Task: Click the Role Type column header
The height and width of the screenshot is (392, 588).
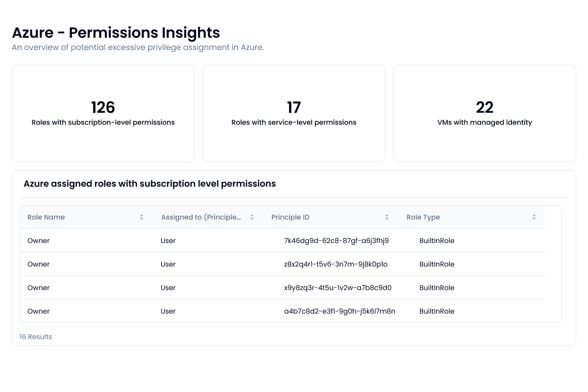Action: coord(423,217)
